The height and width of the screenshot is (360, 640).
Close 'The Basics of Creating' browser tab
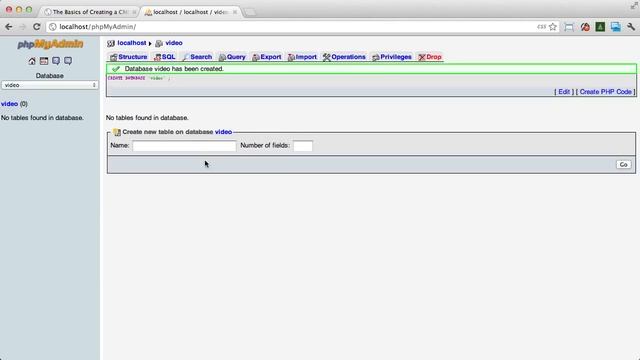click(134, 12)
